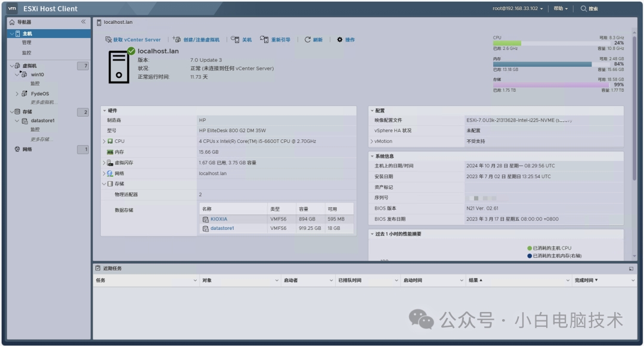Collapse the 存储 hardware row
The height and width of the screenshot is (346, 644).
(104, 184)
